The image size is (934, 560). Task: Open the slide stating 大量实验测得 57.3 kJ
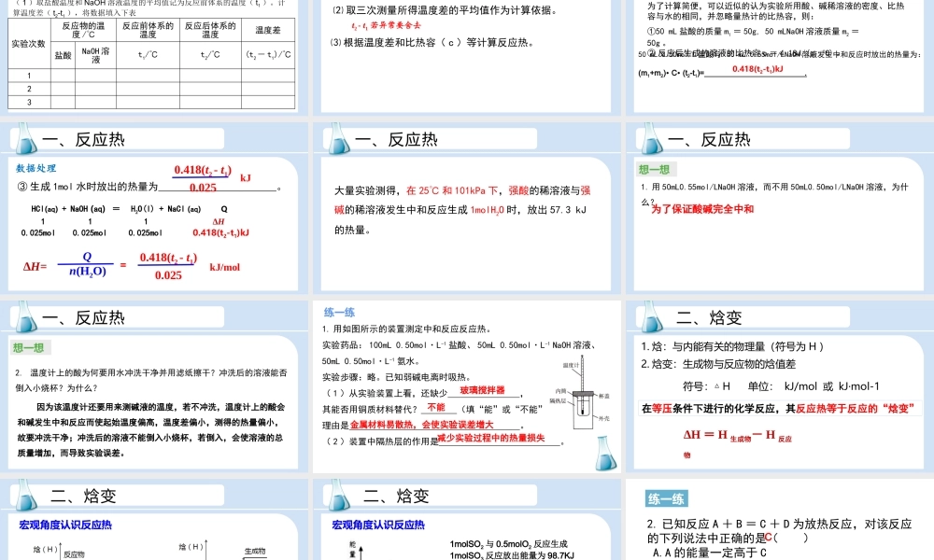point(466,206)
